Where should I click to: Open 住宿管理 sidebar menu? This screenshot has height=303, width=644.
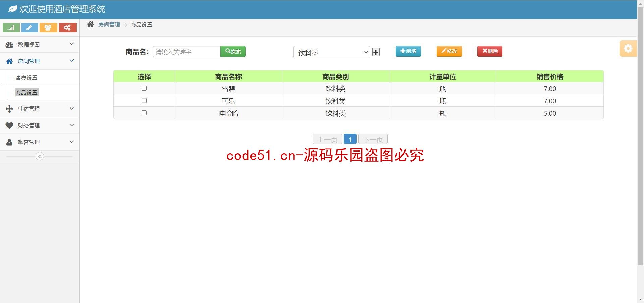[x=40, y=109]
